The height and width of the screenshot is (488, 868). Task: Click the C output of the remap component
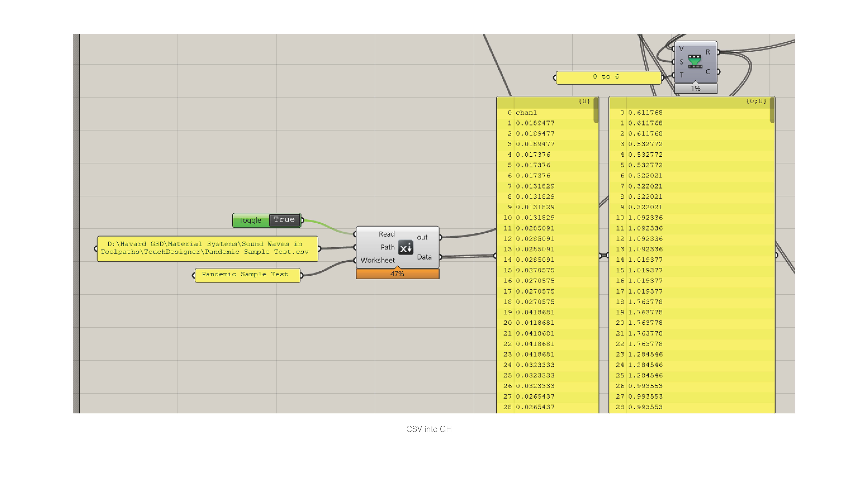[x=708, y=72]
